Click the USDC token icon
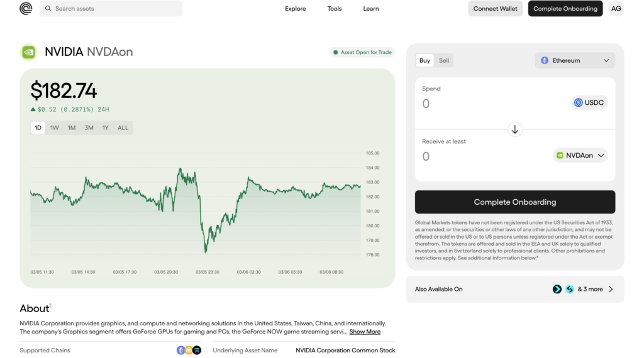Viewport: 644px width, 358px height. pyautogui.click(x=579, y=103)
